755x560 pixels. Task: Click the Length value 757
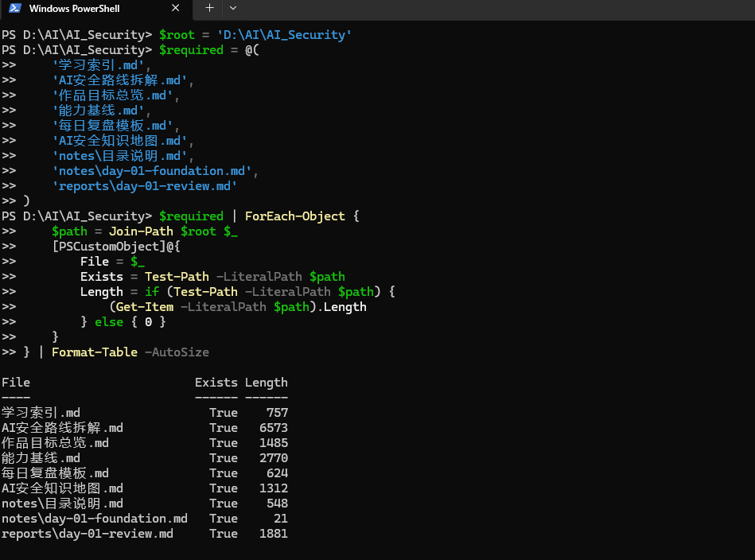pos(278,413)
